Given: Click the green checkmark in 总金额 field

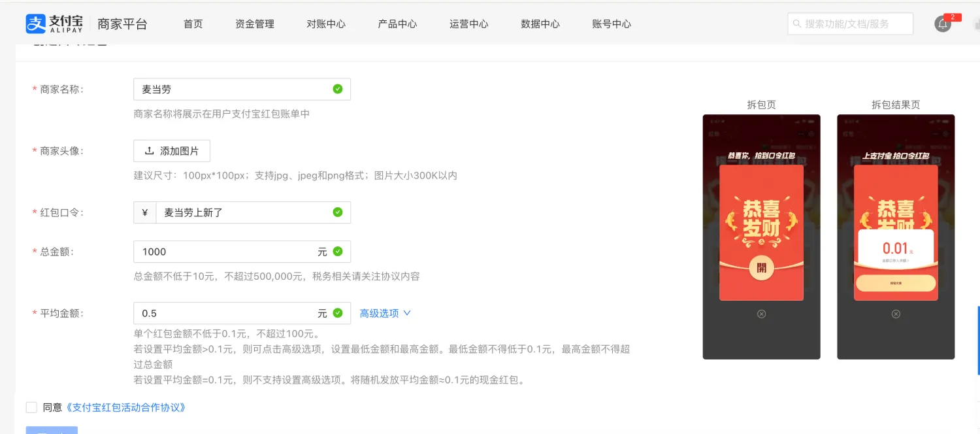Looking at the screenshot, I should click(338, 252).
